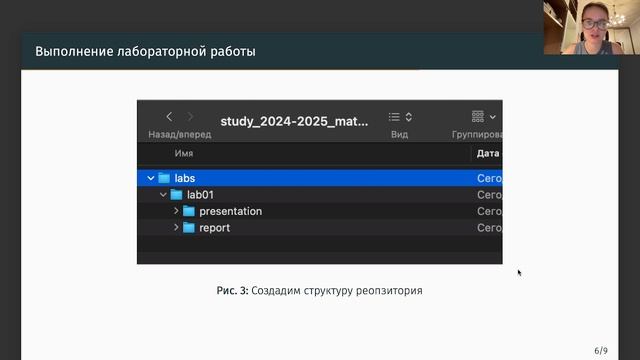This screenshot has width=640, height=360.
Task: Click the slide number 6/9
Action: [601, 351]
